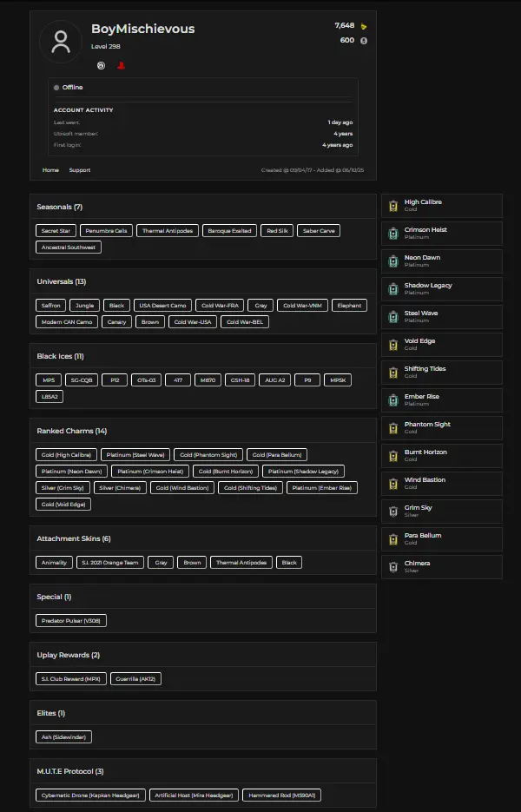
Task: Select the S.I. 2021 Orange Team tag
Action: (109, 563)
